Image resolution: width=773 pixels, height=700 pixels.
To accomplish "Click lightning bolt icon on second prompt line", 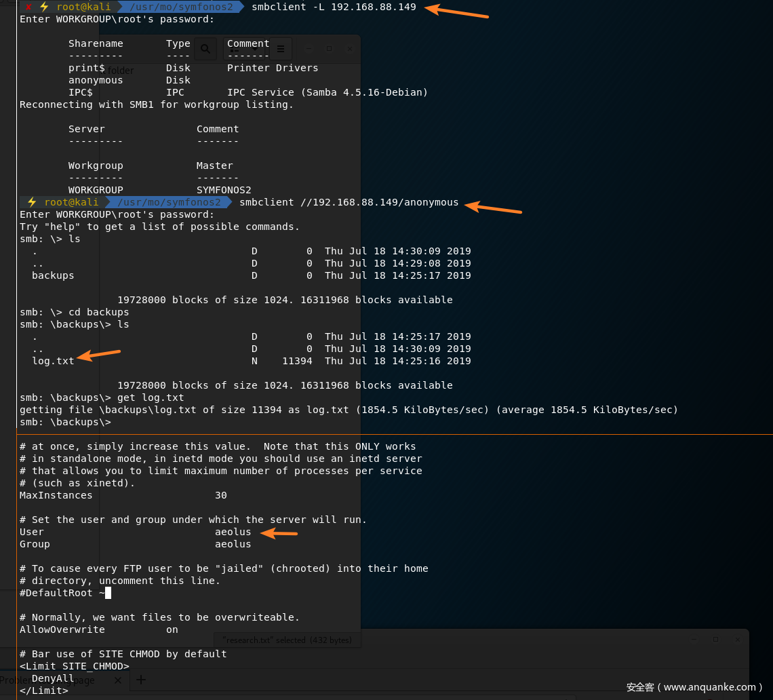I will [32, 202].
